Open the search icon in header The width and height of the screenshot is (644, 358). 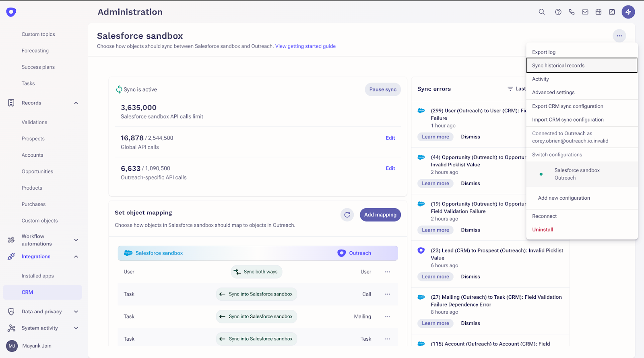[542, 12]
